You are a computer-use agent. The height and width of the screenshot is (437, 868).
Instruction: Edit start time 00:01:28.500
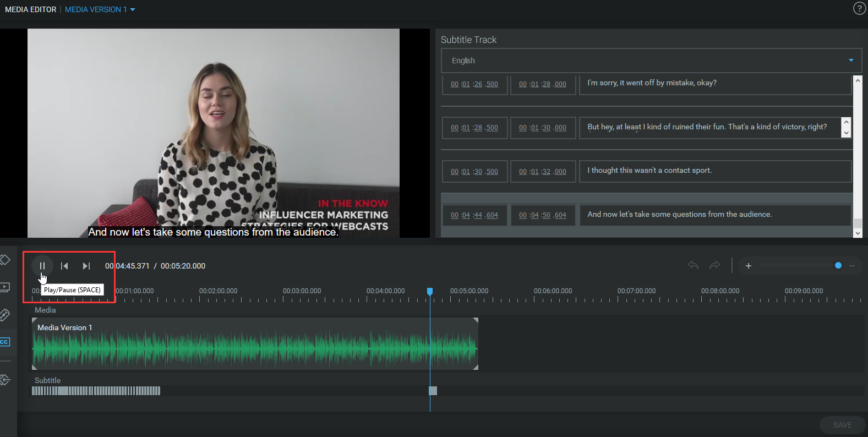pyautogui.click(x=474, y=128)
